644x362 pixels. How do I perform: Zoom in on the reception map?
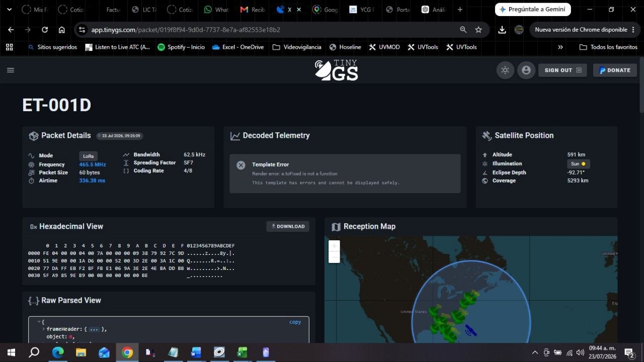(x=334, y=246)
